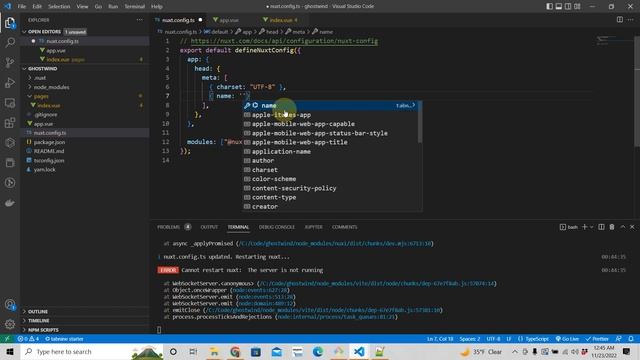This screenshot has height=360, width=640.
Task: Maximize the panel size chevron
Action: [x=622, y=227]
